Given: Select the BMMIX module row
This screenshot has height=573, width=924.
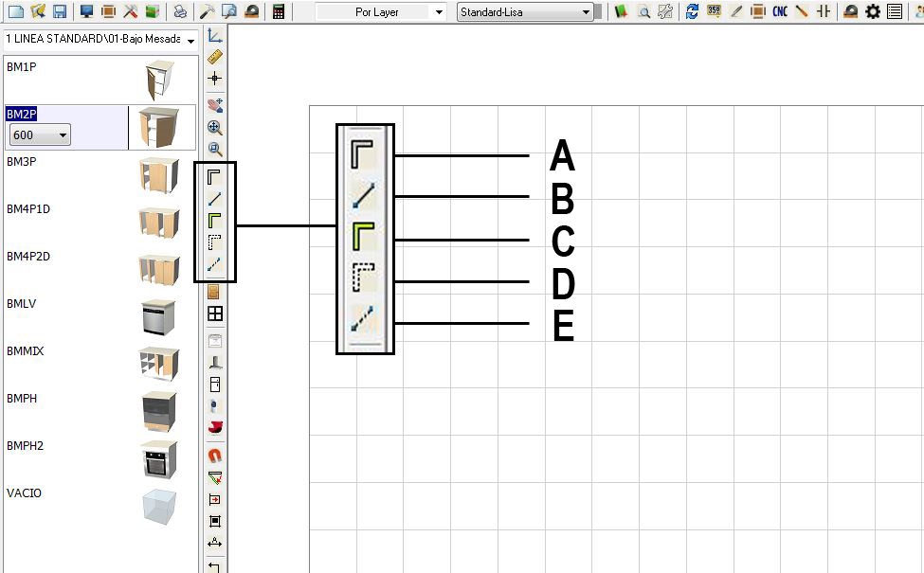Looking at the screenshot, I should pyautogui.click(x=100, y=364).
